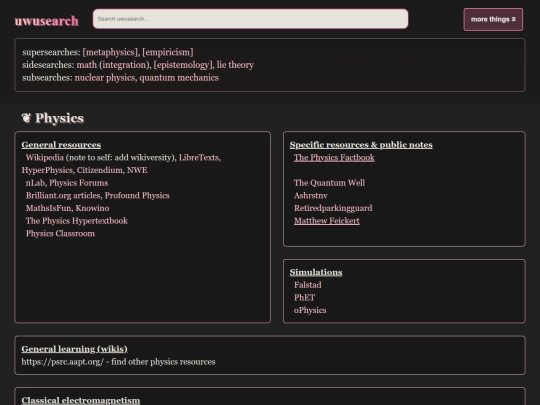Click General learning (wikis) heading
The image size is (540, 405).
pos(74,349)
